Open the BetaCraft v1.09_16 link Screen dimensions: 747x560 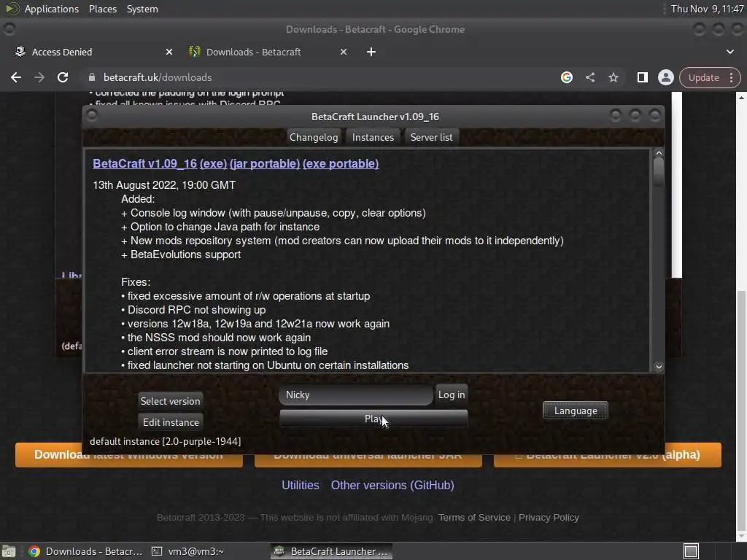tap(145, 163)
